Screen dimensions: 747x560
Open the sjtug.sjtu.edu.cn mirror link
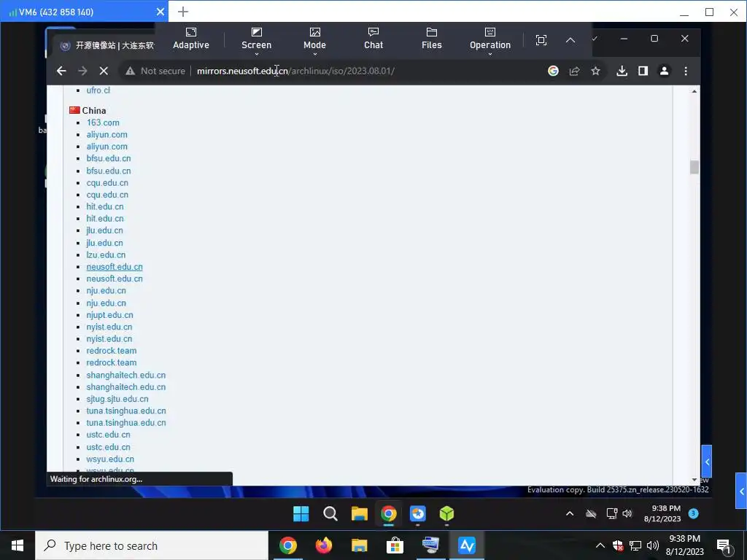coord(117,399)
